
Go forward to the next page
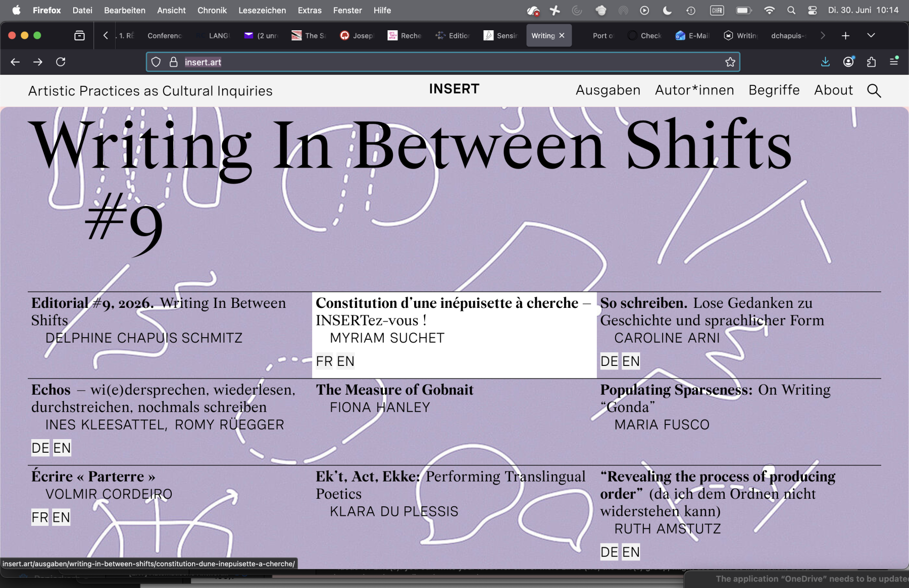pos(38,62)
